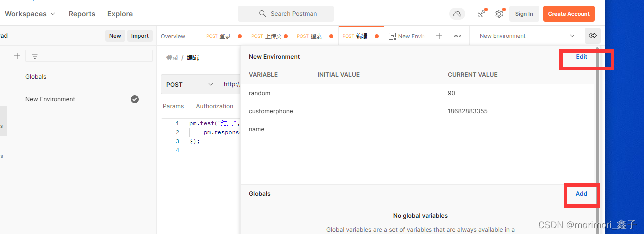Screen dimensions: 644x234
Task: Expand the Workspaces dropdown
Action: 30,14
